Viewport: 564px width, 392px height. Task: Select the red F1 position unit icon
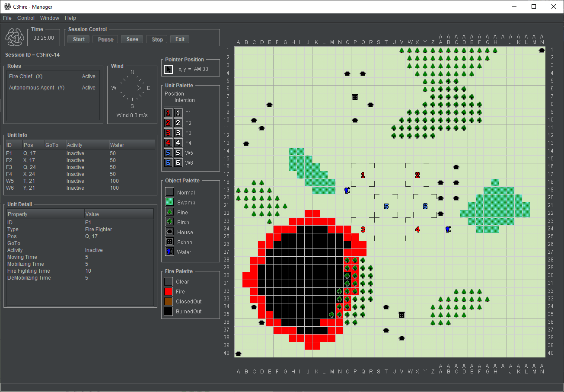pos(169,113)
